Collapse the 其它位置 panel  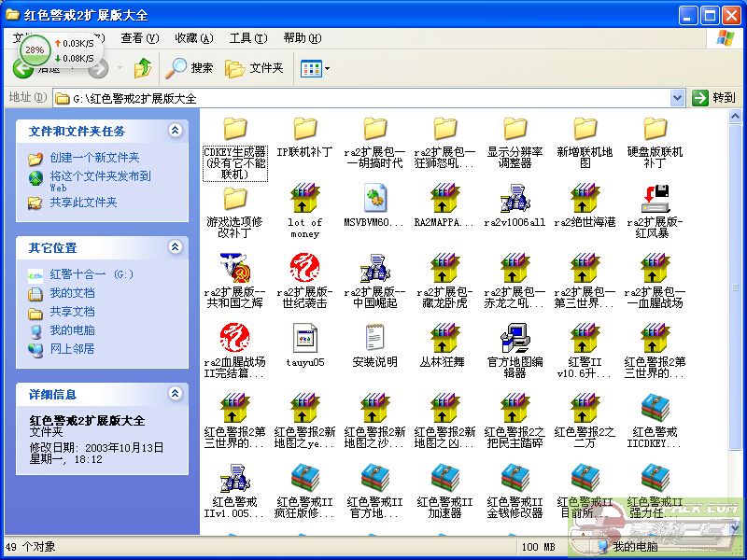pos(175,247)
